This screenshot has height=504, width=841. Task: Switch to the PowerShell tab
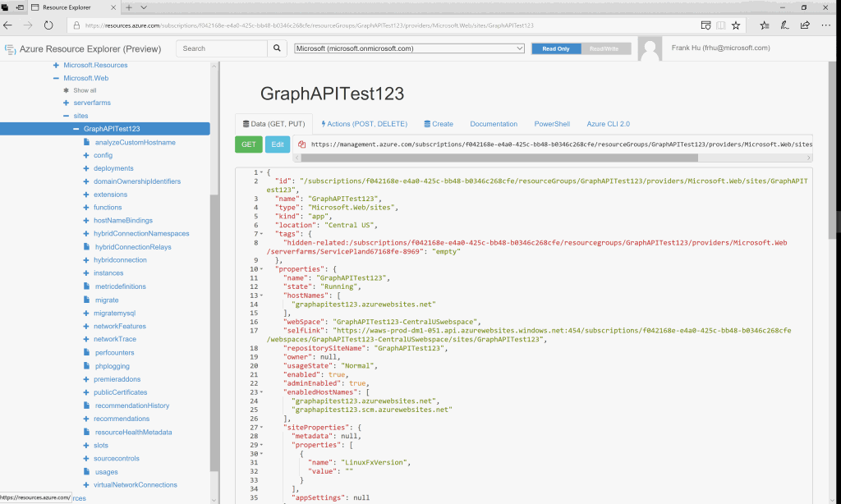[x=552, y=124]
